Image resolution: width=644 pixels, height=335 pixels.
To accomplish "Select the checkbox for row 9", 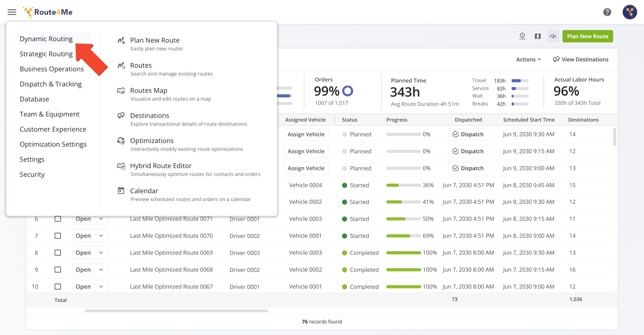I will click(58, 270).
